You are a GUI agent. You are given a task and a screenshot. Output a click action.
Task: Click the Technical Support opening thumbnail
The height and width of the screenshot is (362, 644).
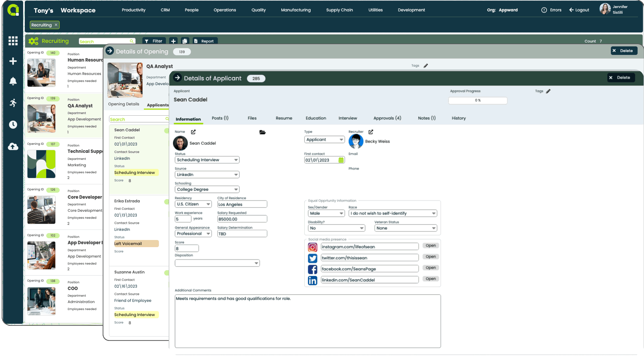[41, 164]
